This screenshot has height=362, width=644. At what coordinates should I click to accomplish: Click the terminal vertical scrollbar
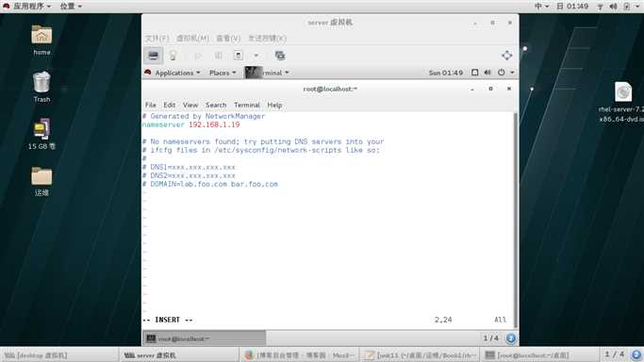tap(516, 220)
